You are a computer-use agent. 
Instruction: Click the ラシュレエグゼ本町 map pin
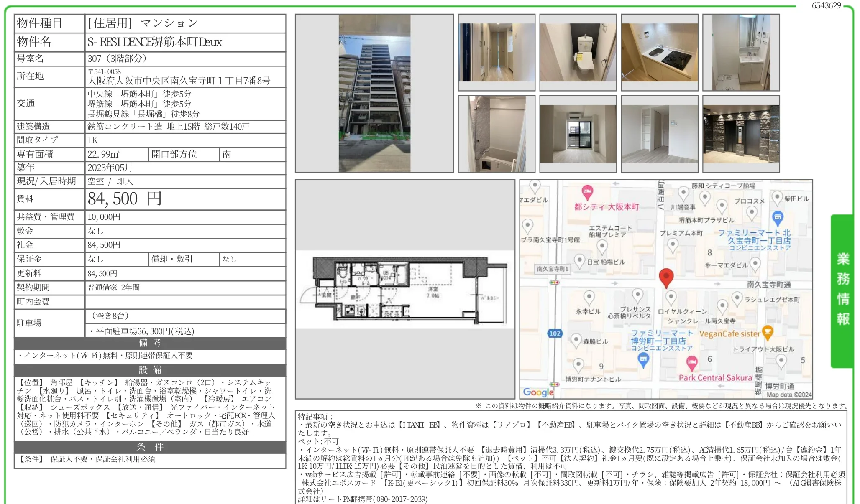click(737, 299)
